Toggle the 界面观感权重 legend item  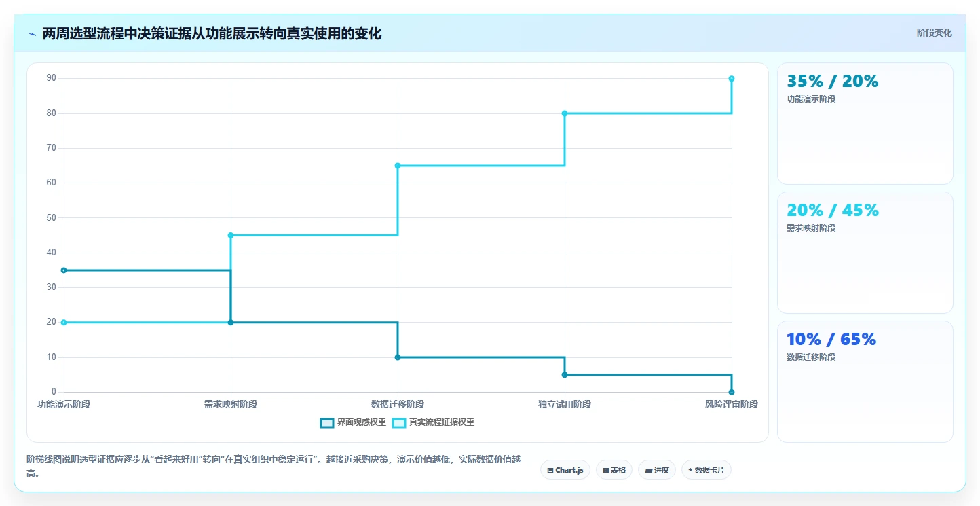[354, 422]
